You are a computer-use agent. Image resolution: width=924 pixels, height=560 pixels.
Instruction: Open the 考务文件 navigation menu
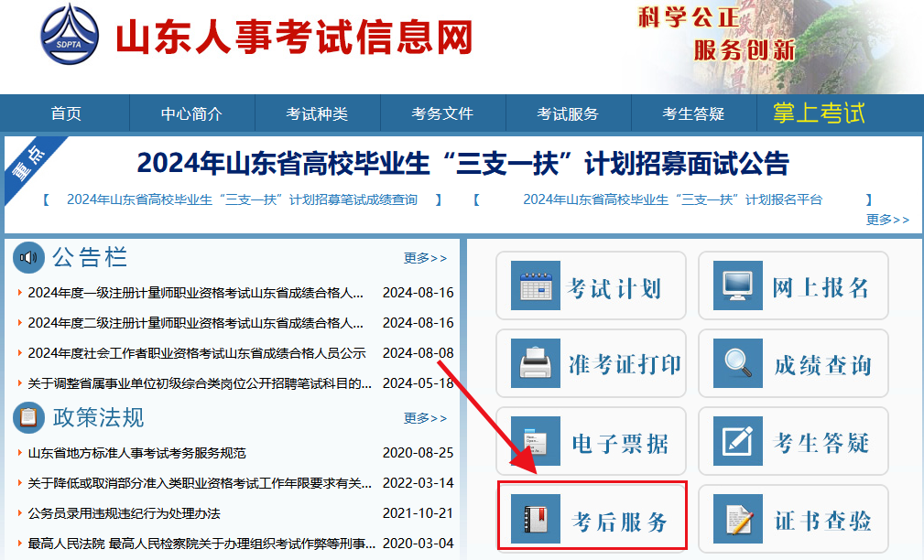tap(442, 113)
